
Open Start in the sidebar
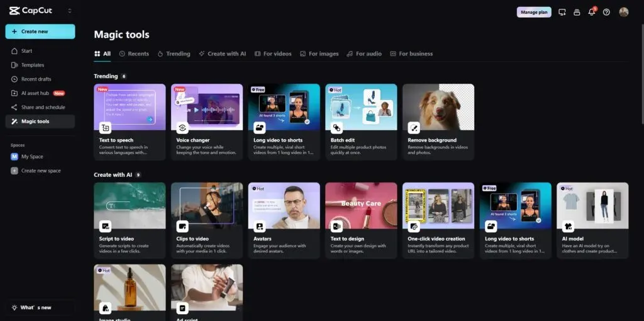click(40, 51)
